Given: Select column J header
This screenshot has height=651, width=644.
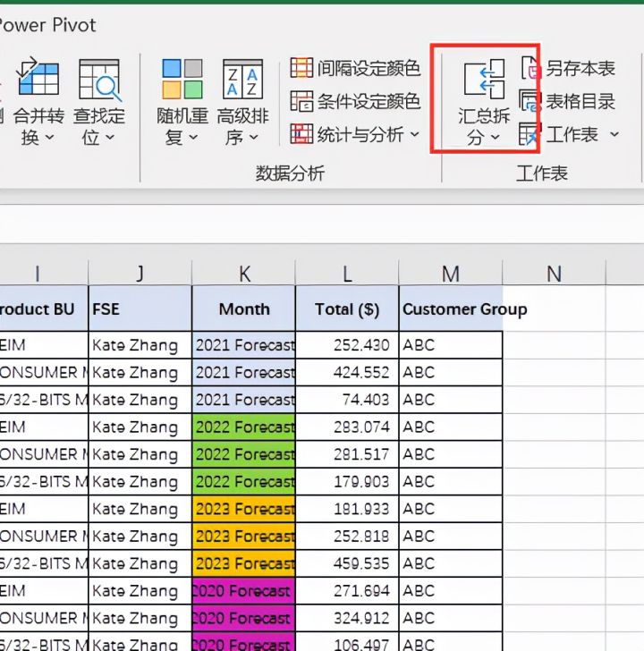Looking at the screenshot, I should click(140, 274).
